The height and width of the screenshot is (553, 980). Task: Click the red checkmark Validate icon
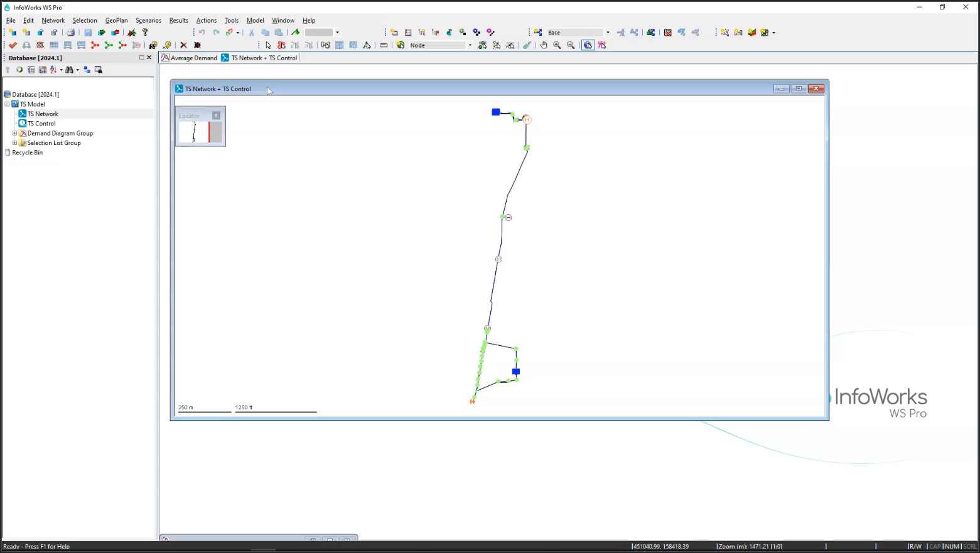tap(13, 45)
